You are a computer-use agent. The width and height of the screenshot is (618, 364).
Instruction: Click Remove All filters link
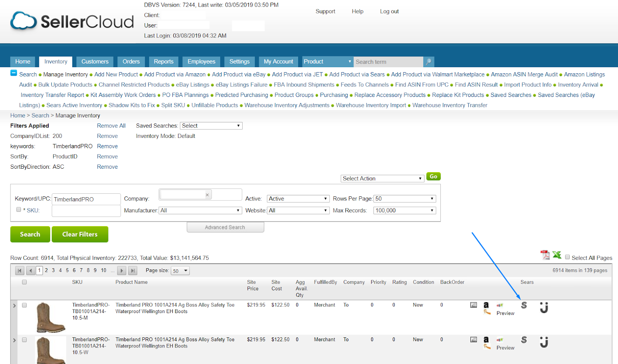(x=111, y=126)
